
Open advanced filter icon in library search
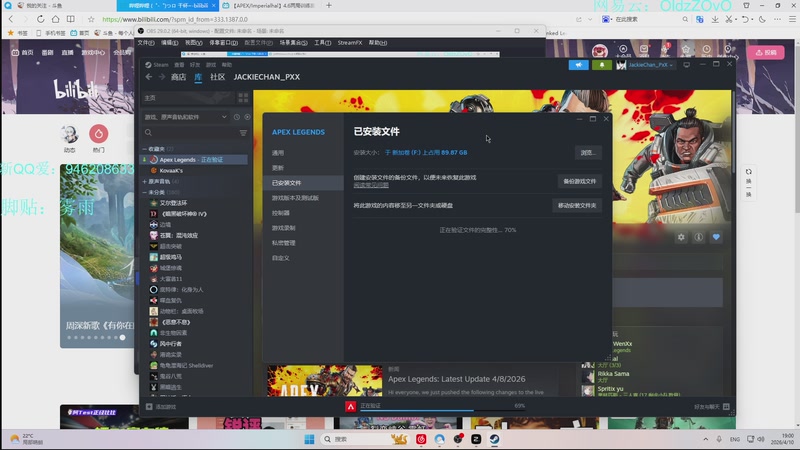click(x=243, y=133)
